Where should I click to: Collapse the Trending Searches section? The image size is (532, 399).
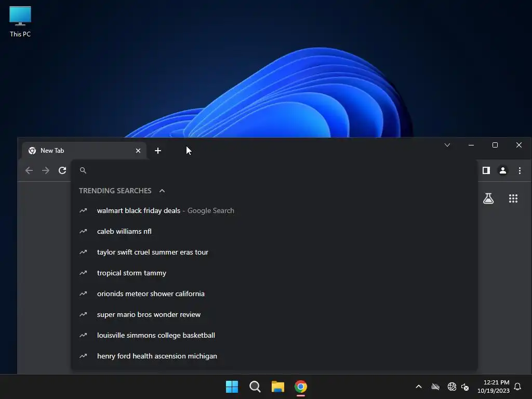(162, 191)
